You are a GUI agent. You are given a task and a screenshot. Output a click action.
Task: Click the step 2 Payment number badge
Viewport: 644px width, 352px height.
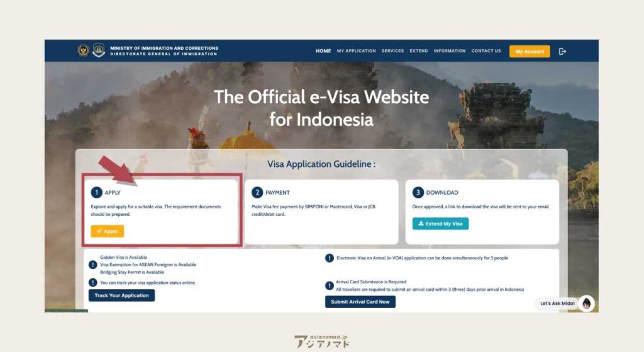coord(257,193)
